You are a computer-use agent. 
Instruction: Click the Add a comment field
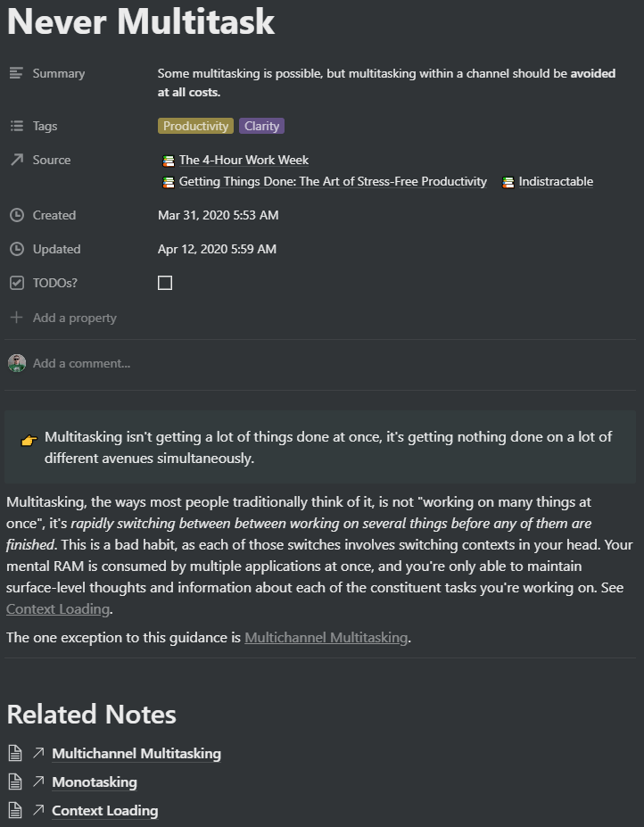tap(81, 363)
